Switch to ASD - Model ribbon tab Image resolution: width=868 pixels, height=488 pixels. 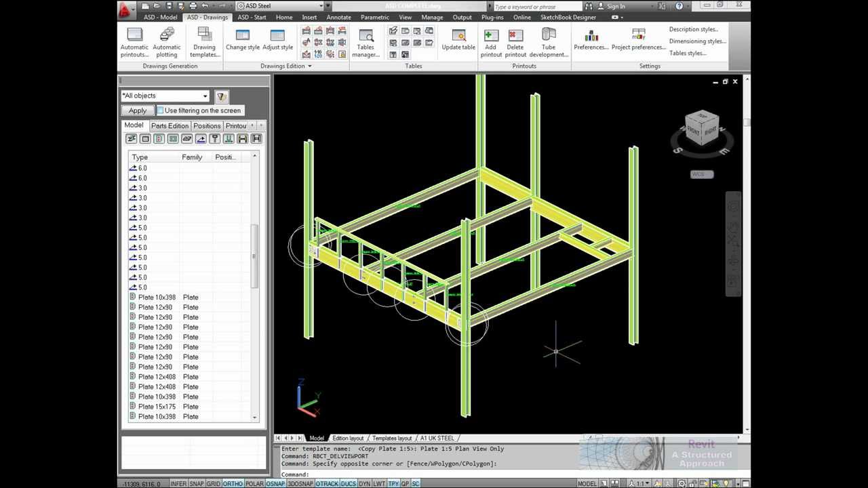(x=161, y=18)
